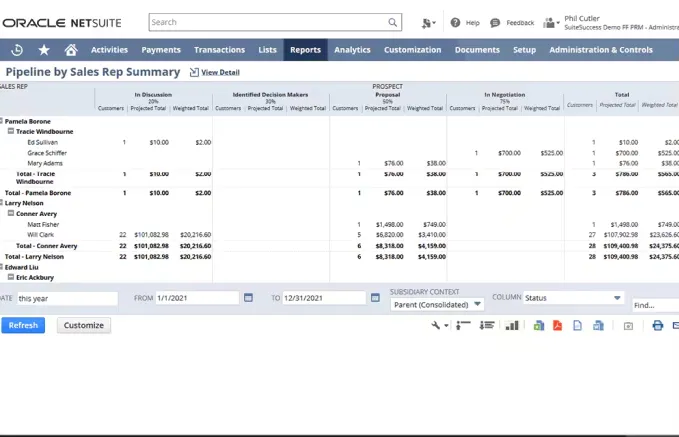
Task: Click the View Detail link
Action: [x=220, y=73]
